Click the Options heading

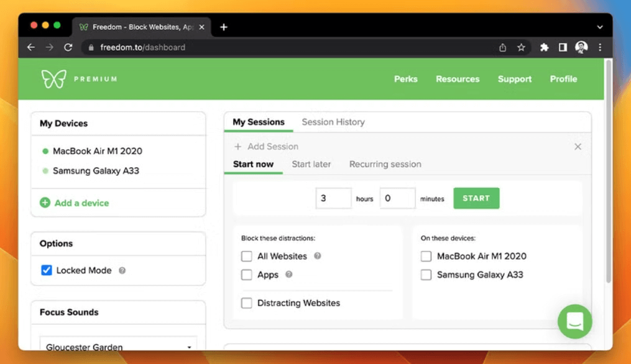(56, 243)
